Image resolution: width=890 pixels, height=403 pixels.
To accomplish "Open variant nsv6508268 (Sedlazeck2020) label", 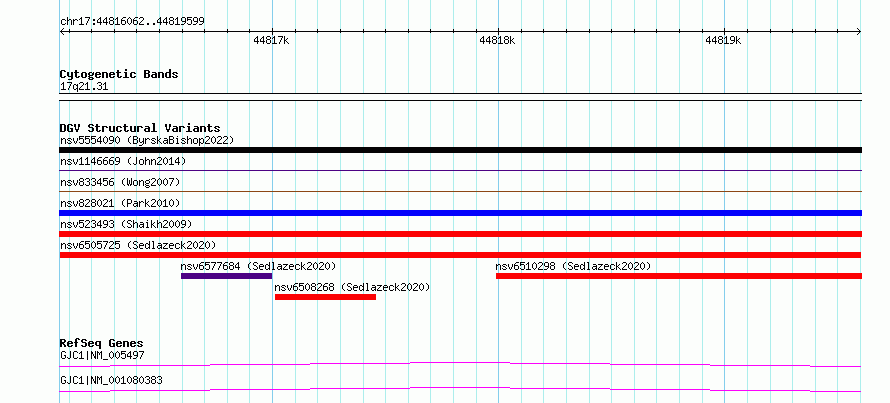I will pos(352,287).
